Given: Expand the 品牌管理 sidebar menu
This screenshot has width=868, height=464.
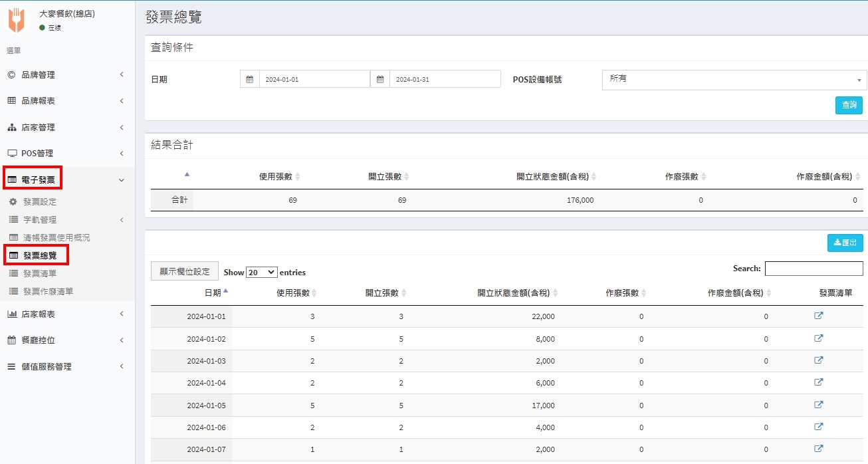Looking at the screenshot, I should [65, 74].
